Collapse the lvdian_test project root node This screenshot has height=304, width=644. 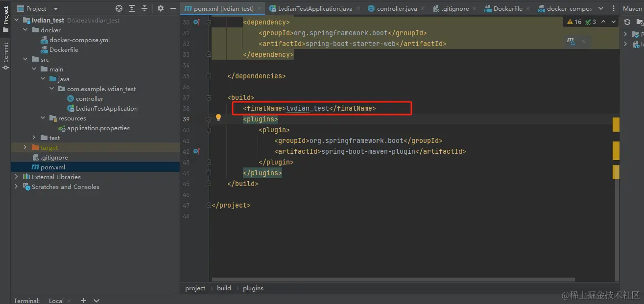(17, 20)
